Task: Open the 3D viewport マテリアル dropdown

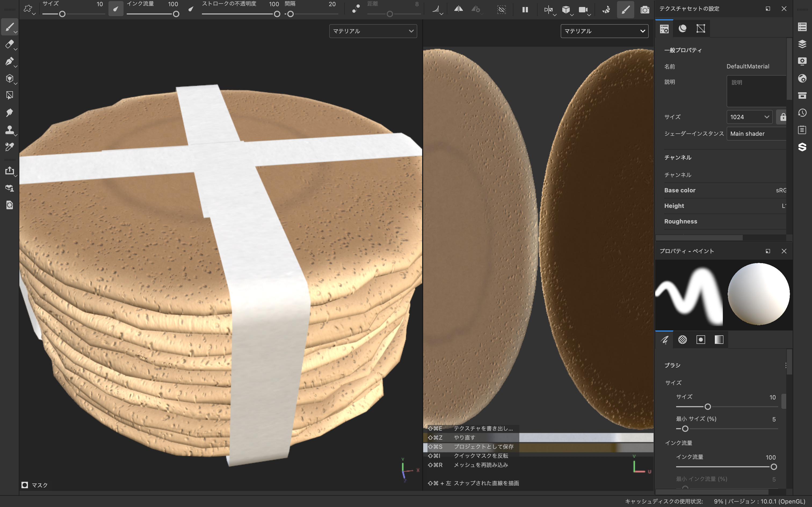Action: 373,31
